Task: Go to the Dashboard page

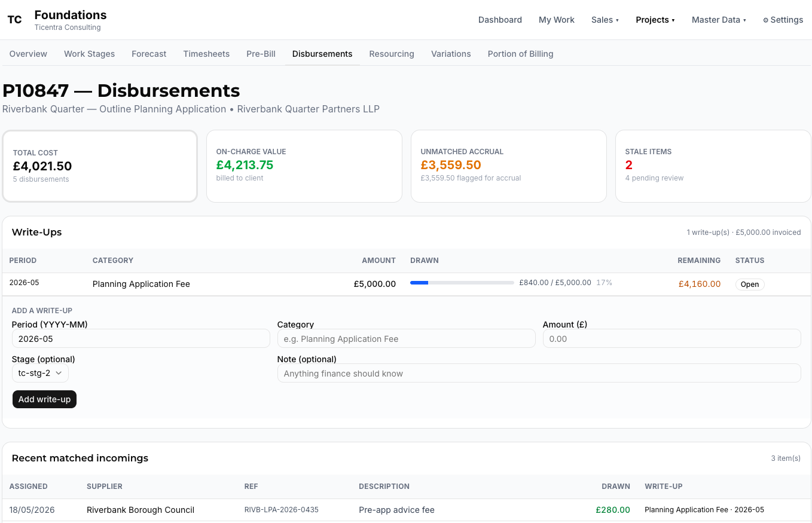Action: [500, 20]
